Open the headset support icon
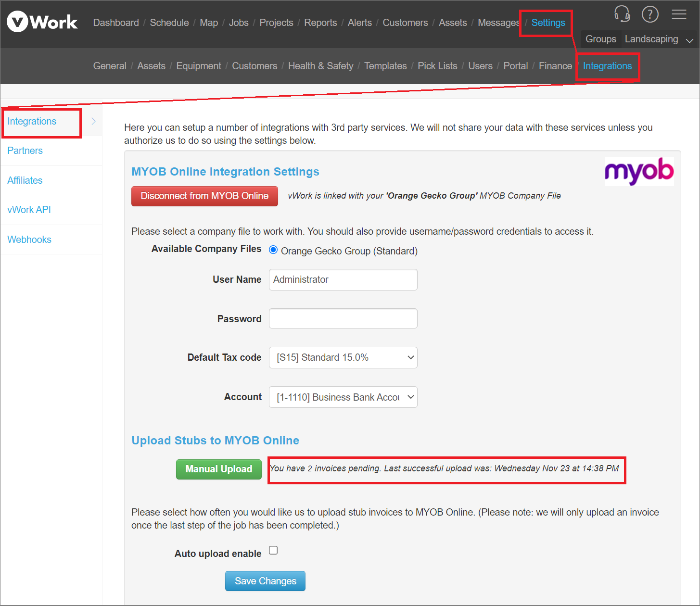This screenshot has height=606, width=700. [622, 14]
